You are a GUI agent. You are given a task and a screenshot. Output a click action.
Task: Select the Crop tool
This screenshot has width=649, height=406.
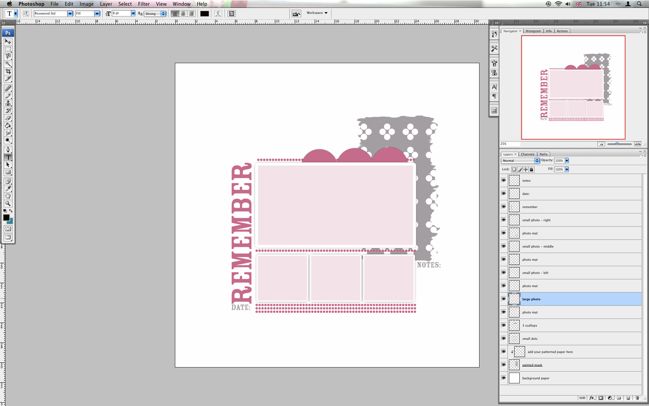[x=8, y=71]
